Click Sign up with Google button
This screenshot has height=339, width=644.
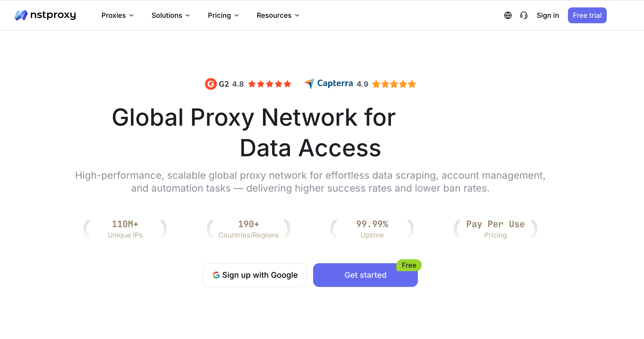click(x=255, y=275)
